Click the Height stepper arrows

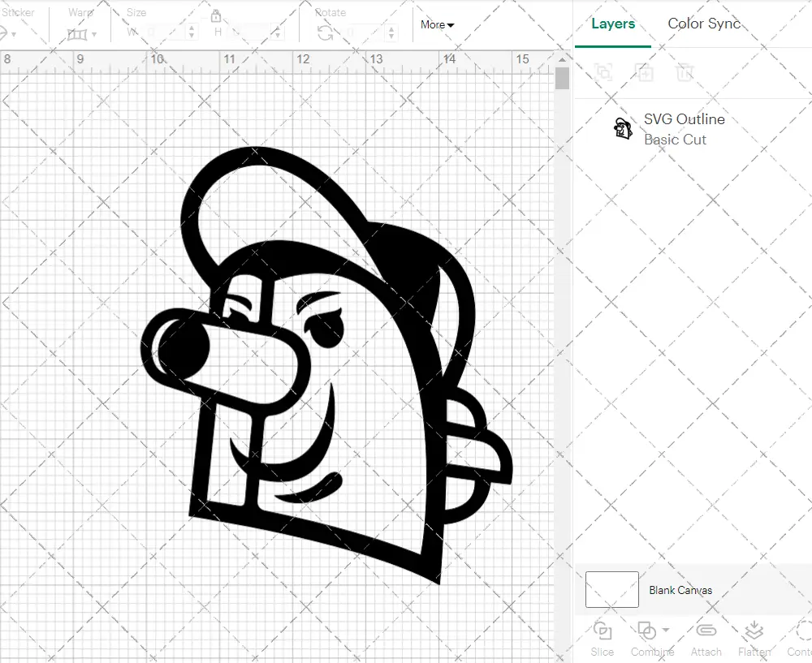point(278,32)
